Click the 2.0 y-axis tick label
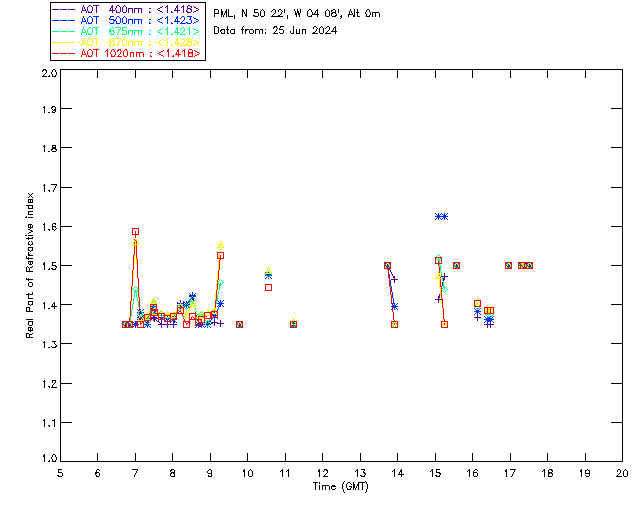 pyautogui.click(x=49, y=73)
